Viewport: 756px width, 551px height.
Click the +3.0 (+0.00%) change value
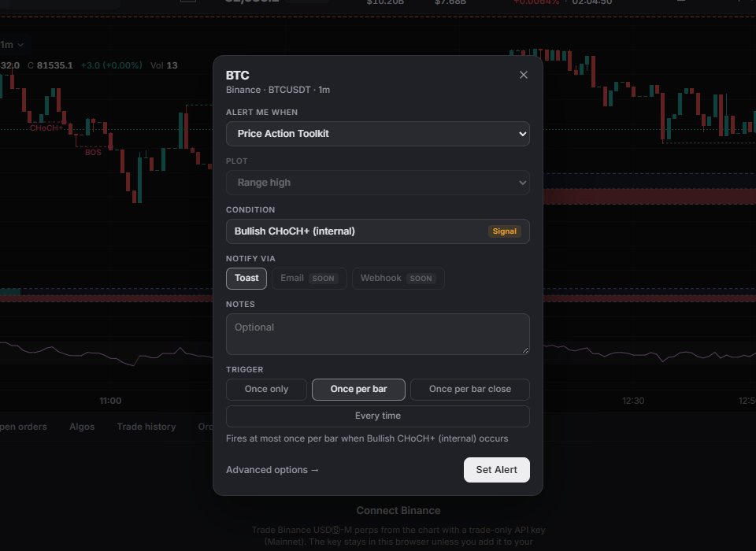(111, 65)
